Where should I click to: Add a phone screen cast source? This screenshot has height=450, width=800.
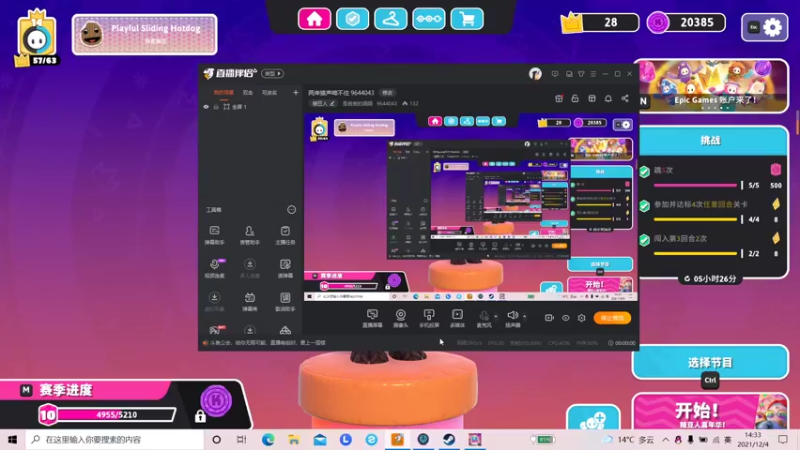click(429, 318)
